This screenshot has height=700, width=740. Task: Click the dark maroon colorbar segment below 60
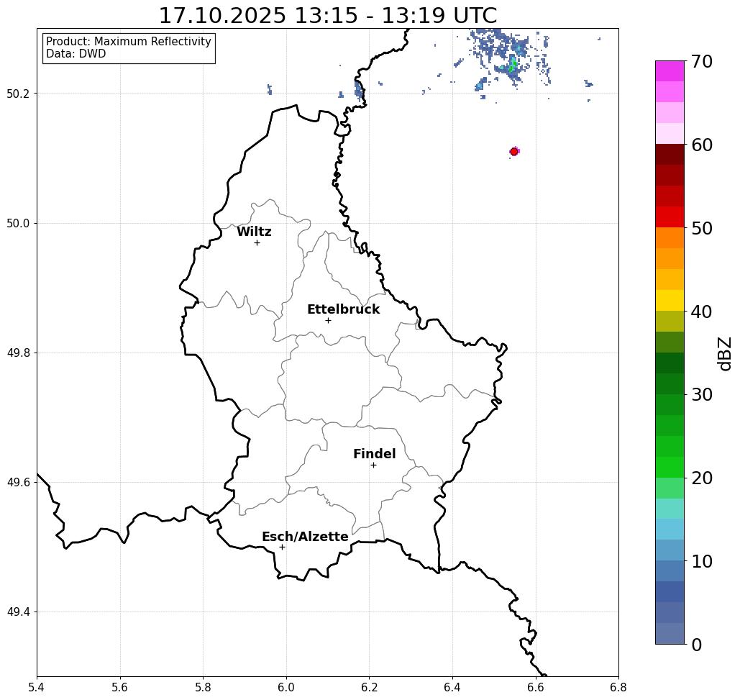pos(670,155)
